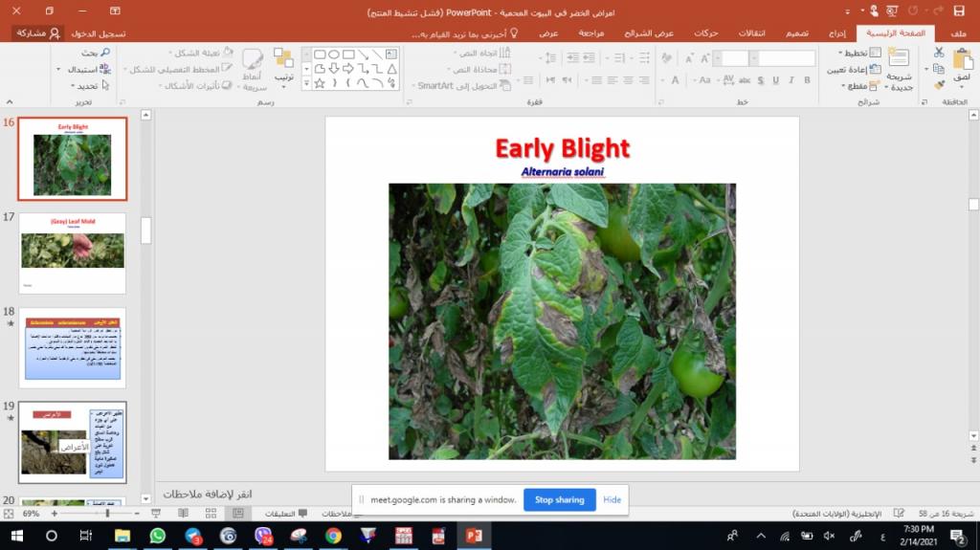Click the Hide link in sharing bar
This screenshot has width=980, height=550.
pos(612,499)
